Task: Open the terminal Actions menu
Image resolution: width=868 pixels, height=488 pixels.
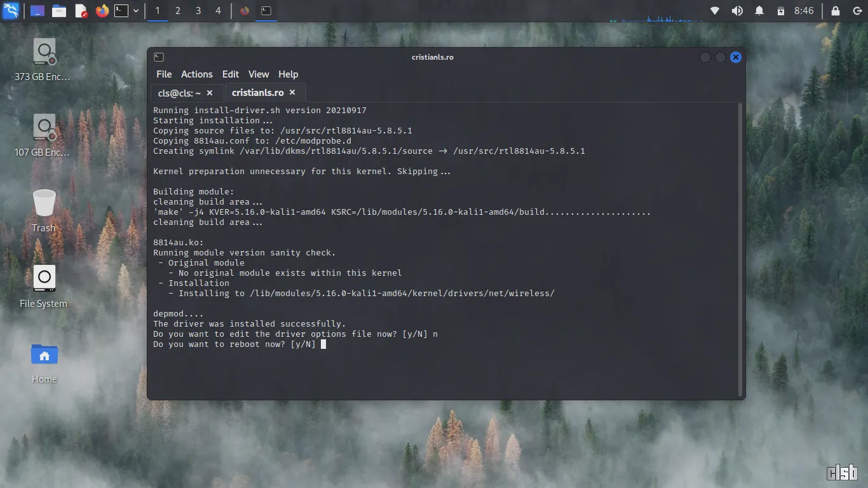Action: click(x=197, y=74)
